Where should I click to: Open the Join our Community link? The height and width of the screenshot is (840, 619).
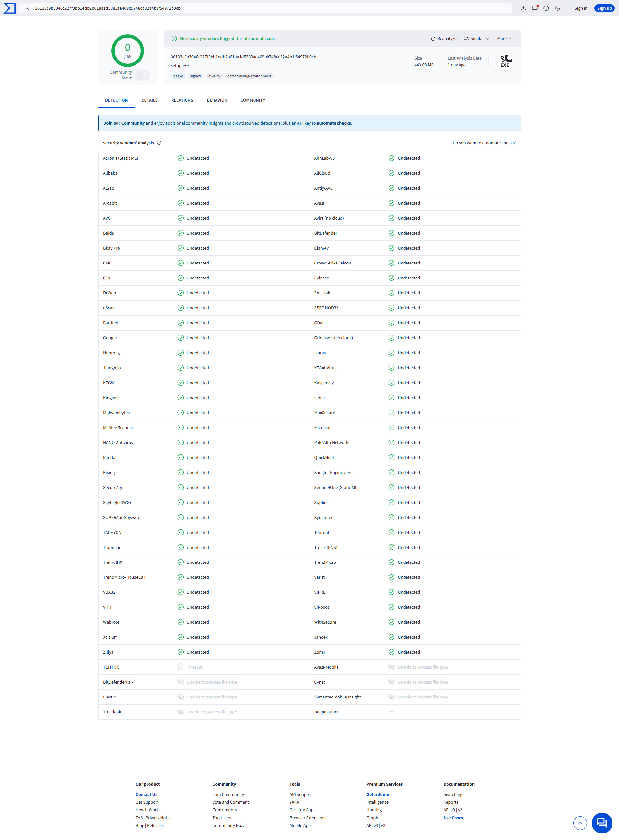coord(124,123)
